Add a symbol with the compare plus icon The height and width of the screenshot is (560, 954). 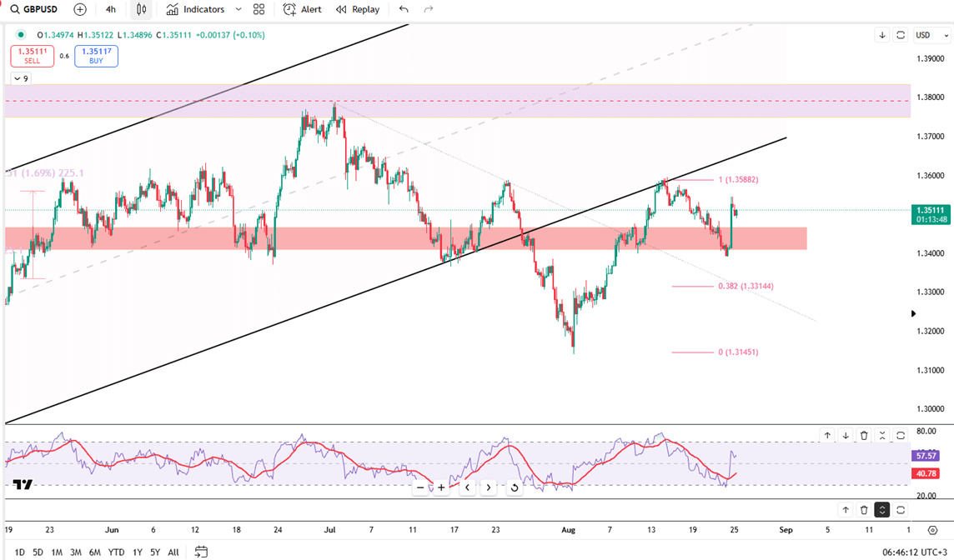(80, 9)
